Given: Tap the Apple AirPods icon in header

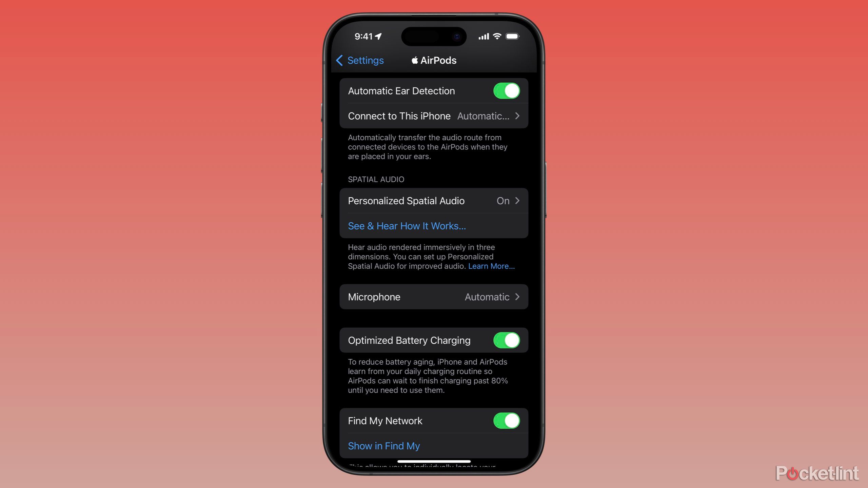Looking at the screenshot, I should (x=415, y=60).
